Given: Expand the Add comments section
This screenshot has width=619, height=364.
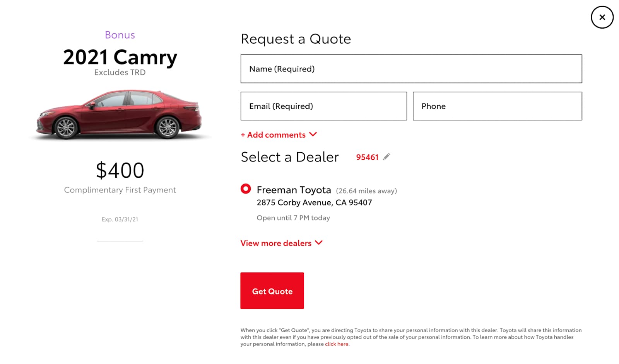Looking at the screenshot, I should tap(273, 134).
